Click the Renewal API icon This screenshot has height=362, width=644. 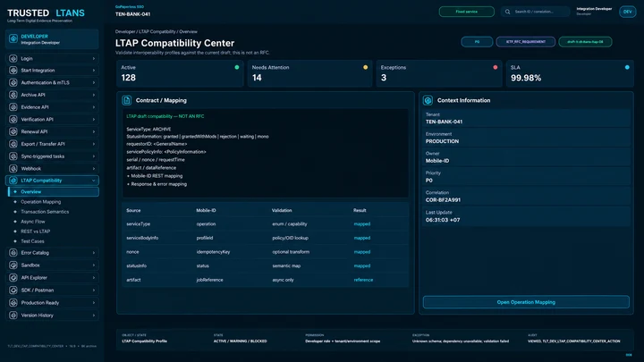[13, 131]
